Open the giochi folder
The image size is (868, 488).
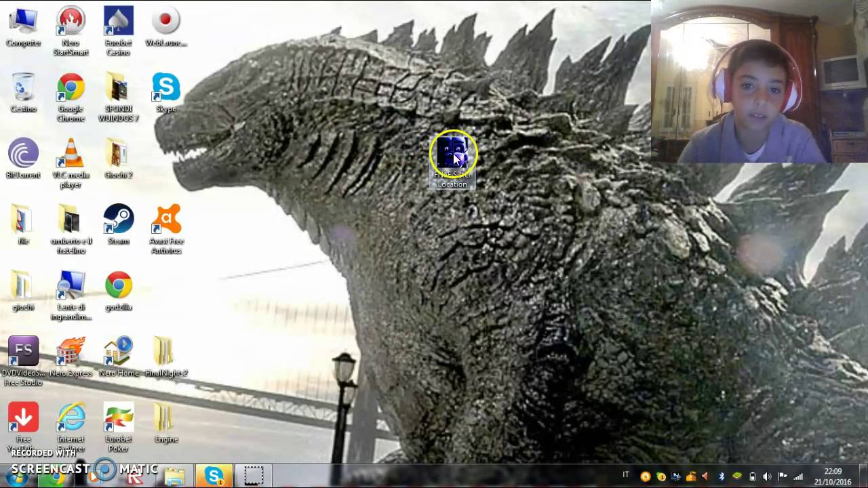click(23, 291)
